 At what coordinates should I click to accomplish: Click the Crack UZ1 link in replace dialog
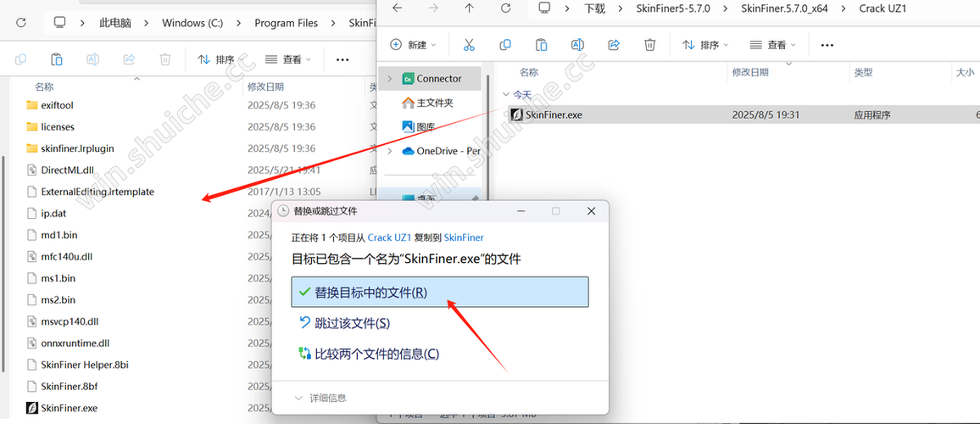coord(389,237)
